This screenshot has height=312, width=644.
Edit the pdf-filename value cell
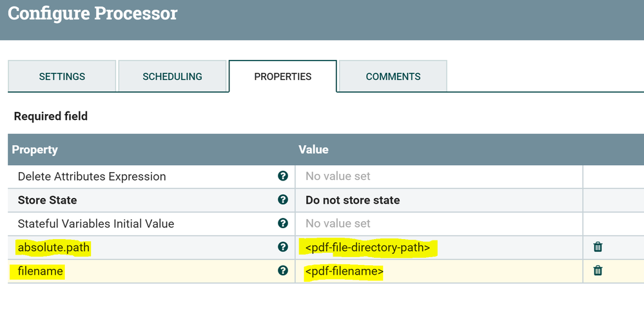tap(344, 271)
